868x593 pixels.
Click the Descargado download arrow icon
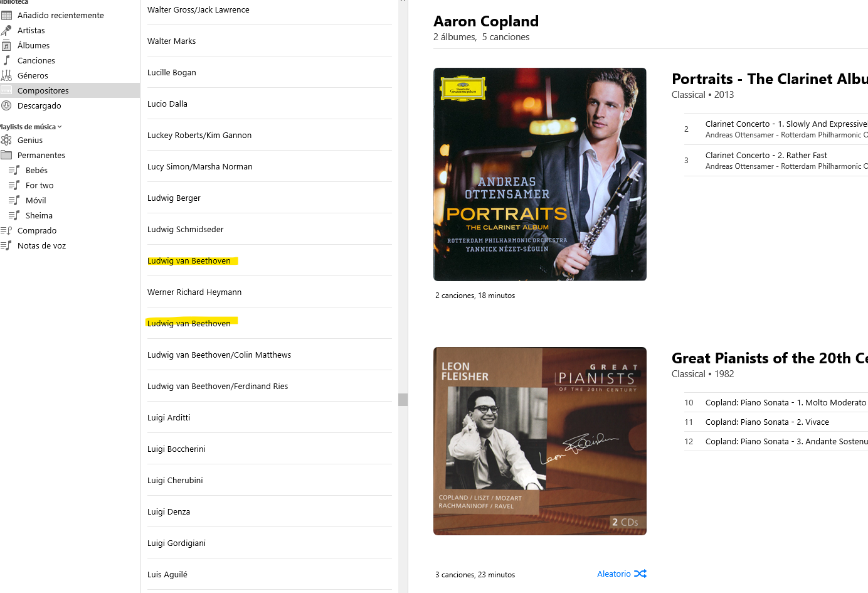click(6, 105)
